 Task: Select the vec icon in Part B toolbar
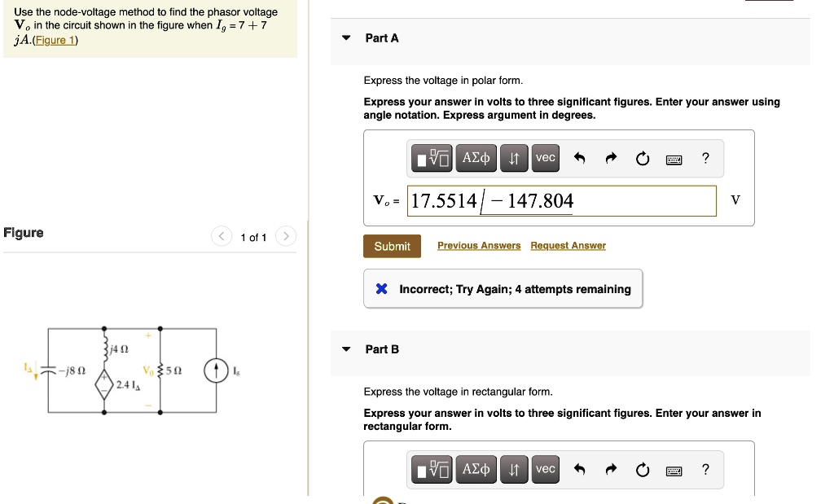coord(545,469)
